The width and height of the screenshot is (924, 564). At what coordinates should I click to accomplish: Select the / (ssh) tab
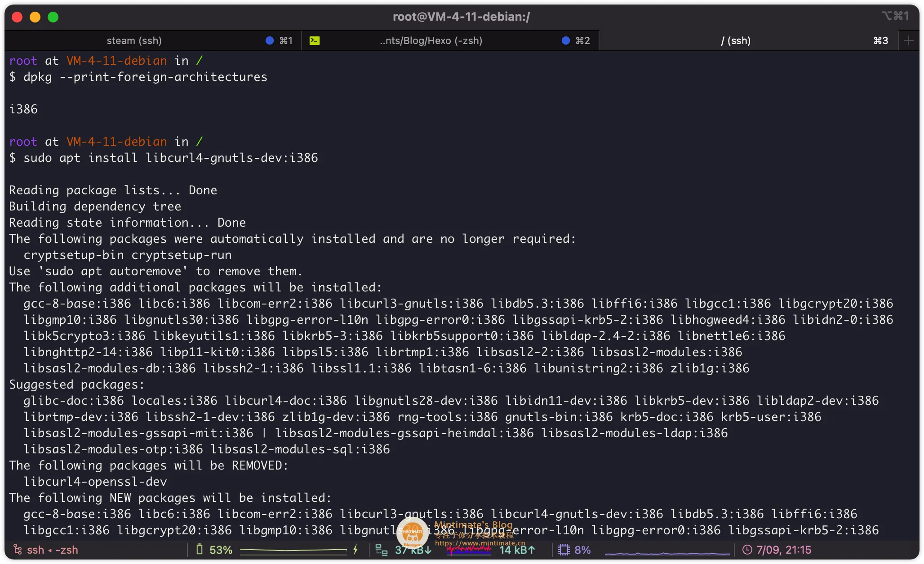749,40
